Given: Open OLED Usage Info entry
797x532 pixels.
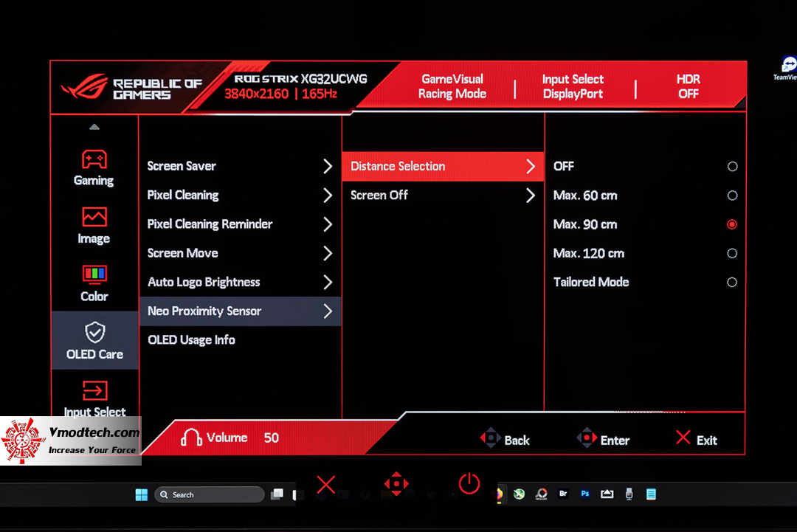Looking at the screenshot, I should click(240, 340).
